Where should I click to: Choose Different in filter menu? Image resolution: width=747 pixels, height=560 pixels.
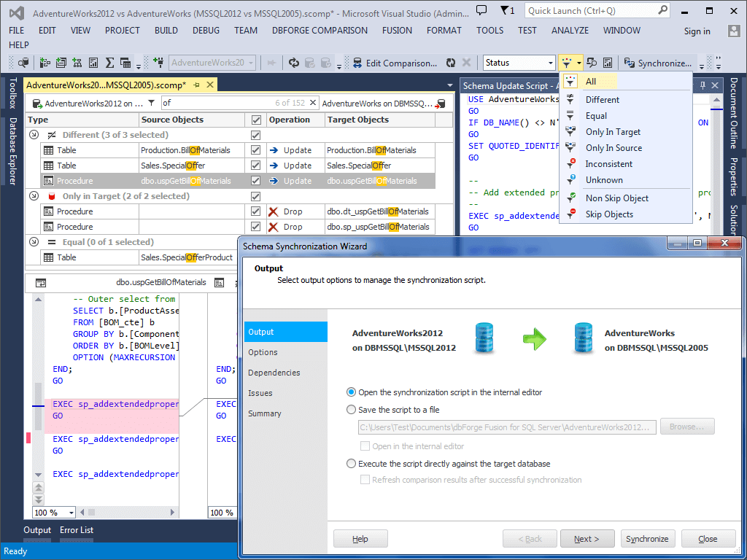click(602, 99)
